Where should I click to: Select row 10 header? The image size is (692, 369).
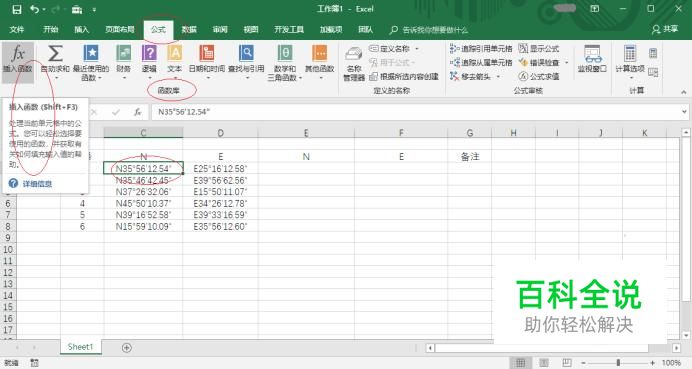8,249
